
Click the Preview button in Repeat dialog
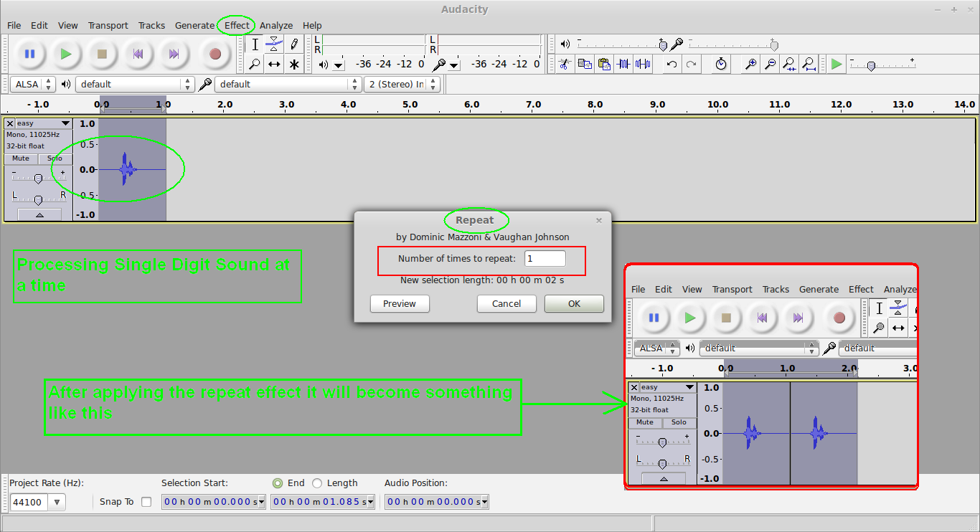pyautogui.click(x=400, y=303)
